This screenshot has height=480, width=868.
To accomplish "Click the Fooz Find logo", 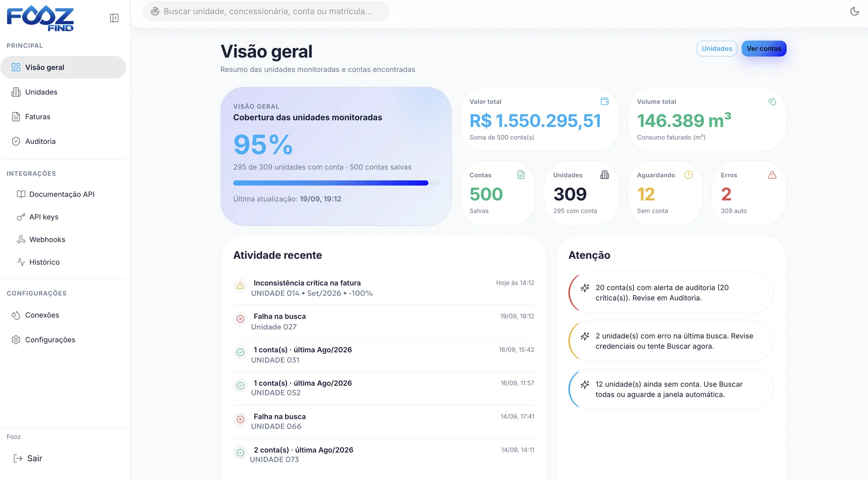I will pyautogui.click(x=40, y=18).
